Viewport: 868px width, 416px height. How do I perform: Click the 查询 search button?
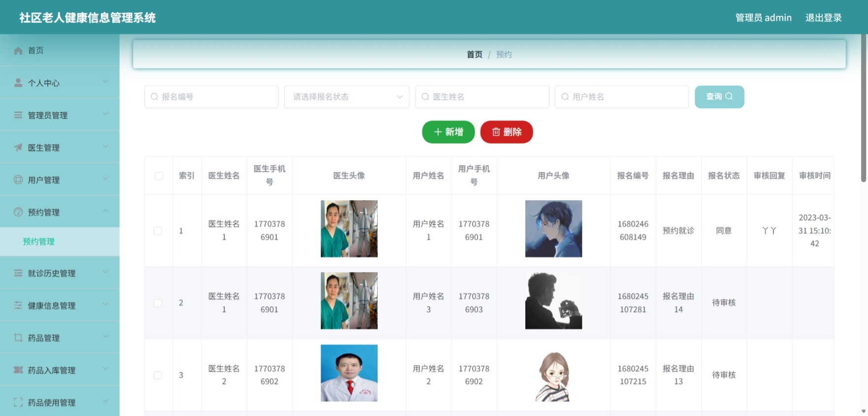click(x=719, y=97)
